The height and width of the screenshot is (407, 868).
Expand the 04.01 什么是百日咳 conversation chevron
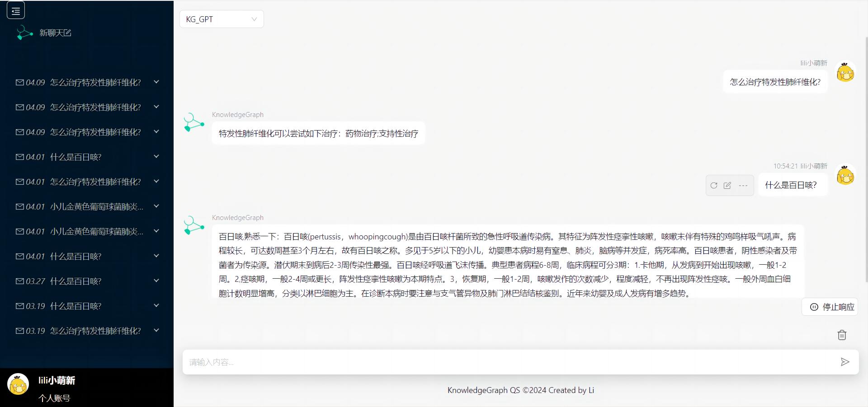pyautogui.click(x=156, y=156)
